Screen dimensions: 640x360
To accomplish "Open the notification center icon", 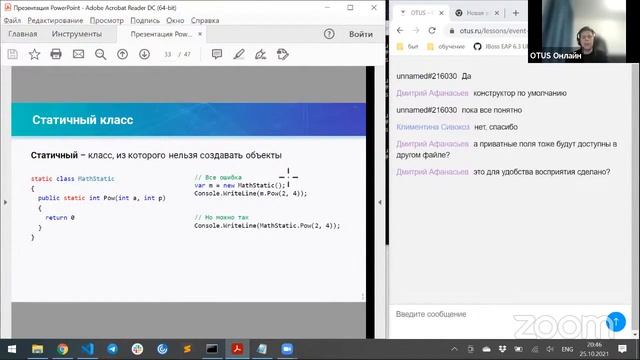I will (x=622, y=349).
